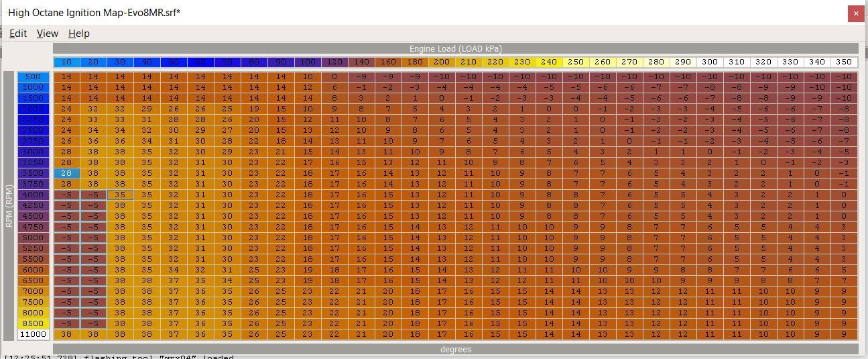Open the Help menu
Image resolution: width=868 pixels, height=359 pixels.
point(78,34)
